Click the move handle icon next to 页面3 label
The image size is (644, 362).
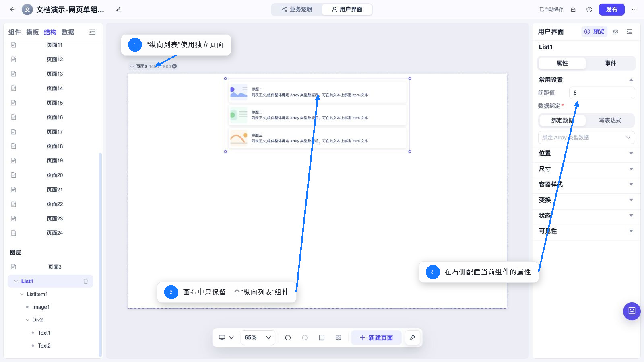click(x=132, y=66)
